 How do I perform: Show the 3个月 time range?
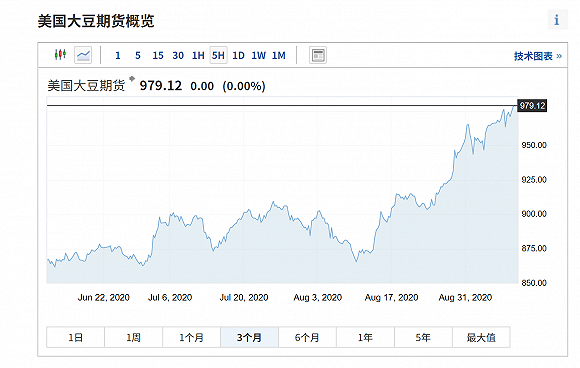coord(249,337)
